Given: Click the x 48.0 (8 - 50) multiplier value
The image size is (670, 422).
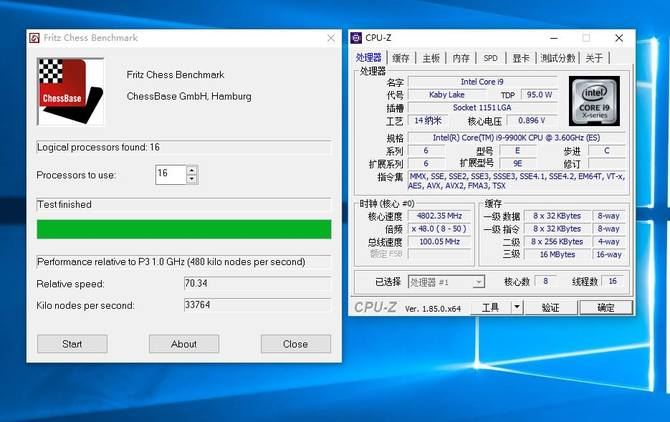Looking at the screenshot, I should (439, 229).
